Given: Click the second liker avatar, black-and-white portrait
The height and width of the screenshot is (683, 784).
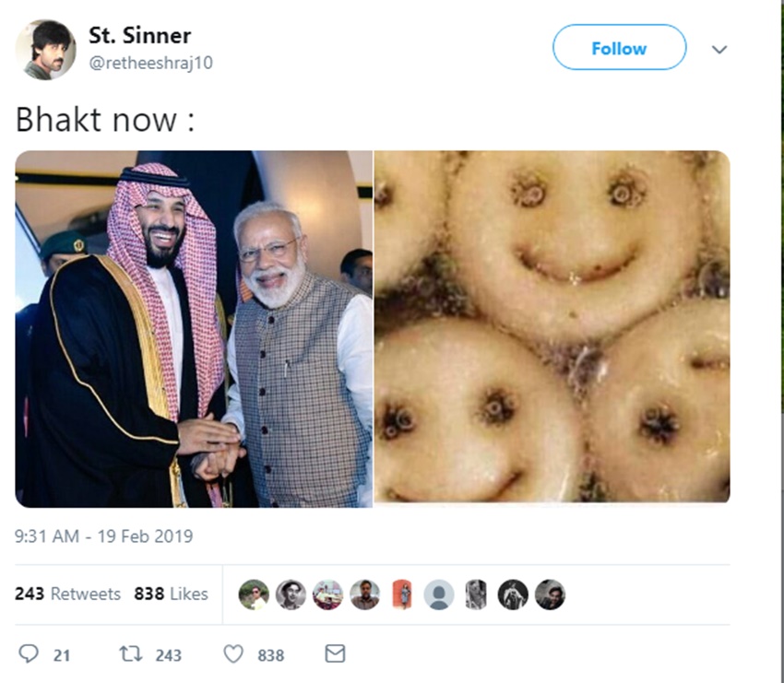Looking at the screenshot, I should 291,595.
